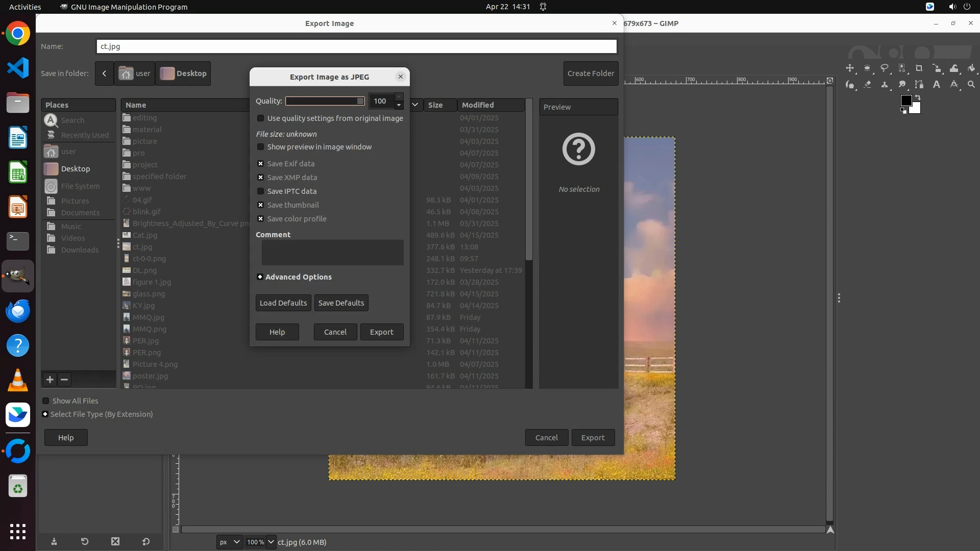This screenshot has width=980, height=551.
Task: Select the Free Select lasso tool
Action: tap(885, 68)
